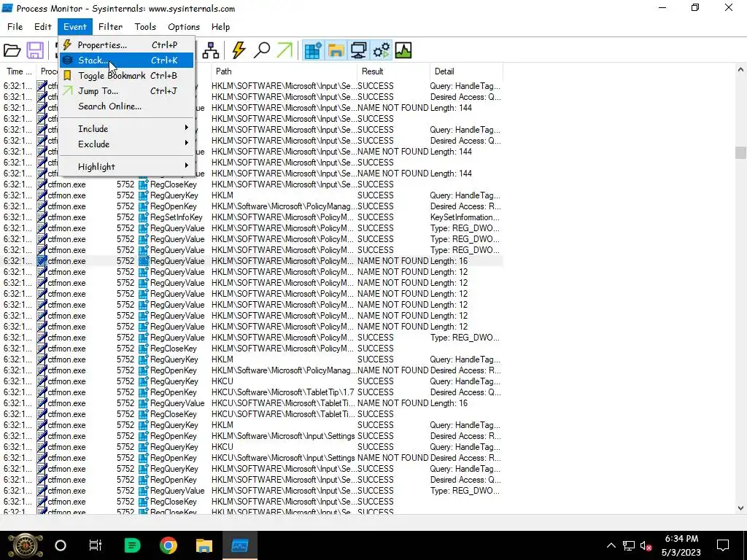The width and height of the screenshot is (747, 560).
Task: Click HKLM\Software\Microsoft\PolicyManag... NAME NOT FOUND path
Action: pos(284,370)
